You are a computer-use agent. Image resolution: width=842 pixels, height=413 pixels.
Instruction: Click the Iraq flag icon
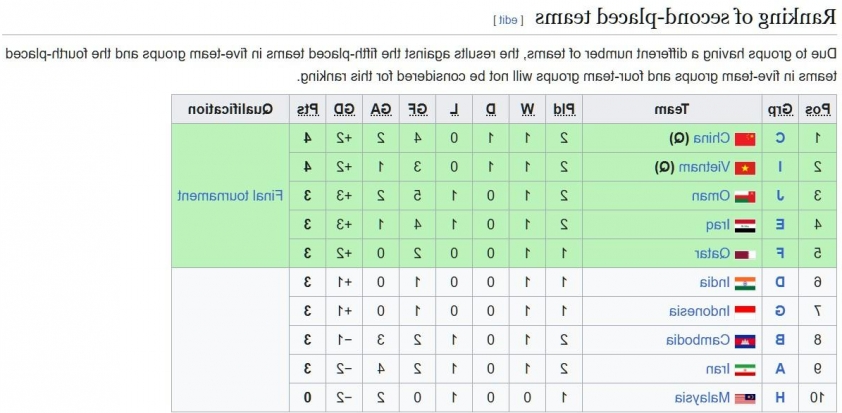[745, 226]
